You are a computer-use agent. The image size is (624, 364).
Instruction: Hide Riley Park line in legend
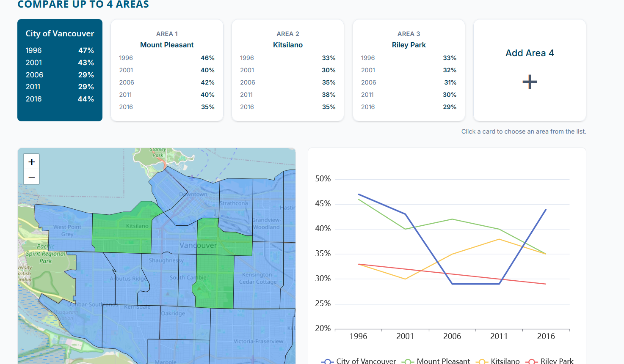(550, 361)
